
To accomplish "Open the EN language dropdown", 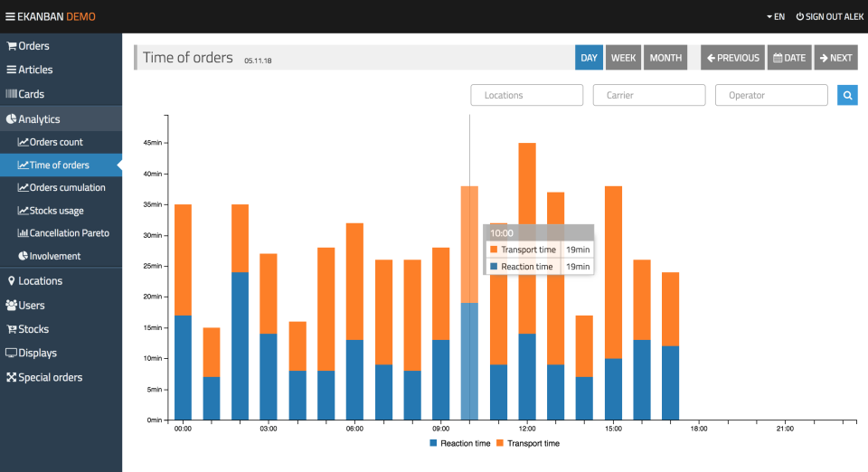I will (776, 16).
